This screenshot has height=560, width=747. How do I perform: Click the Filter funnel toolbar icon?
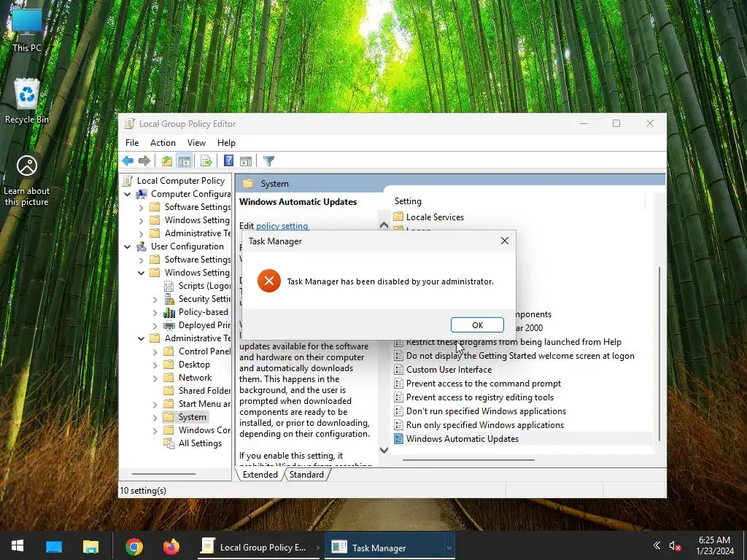pos(268,161)
